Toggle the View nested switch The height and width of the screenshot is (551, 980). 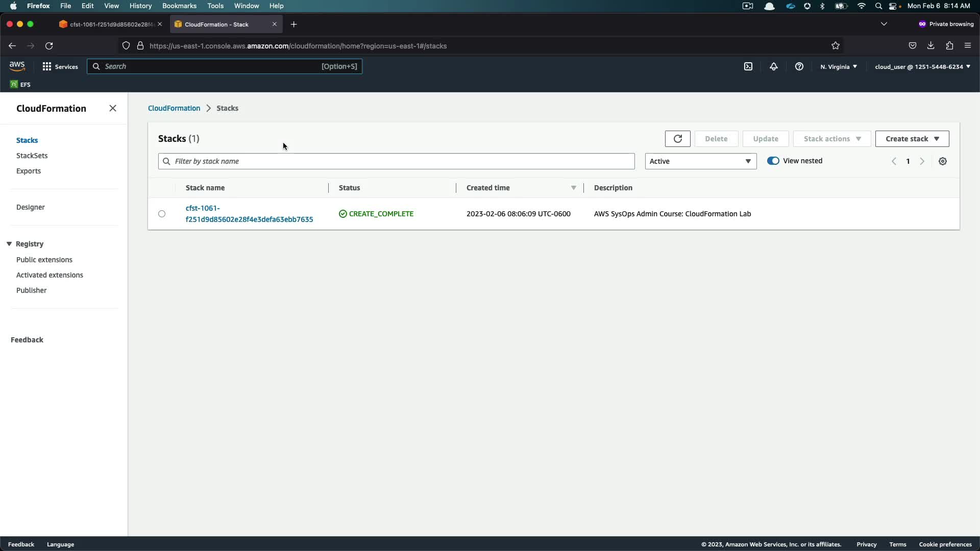point(773,161)
